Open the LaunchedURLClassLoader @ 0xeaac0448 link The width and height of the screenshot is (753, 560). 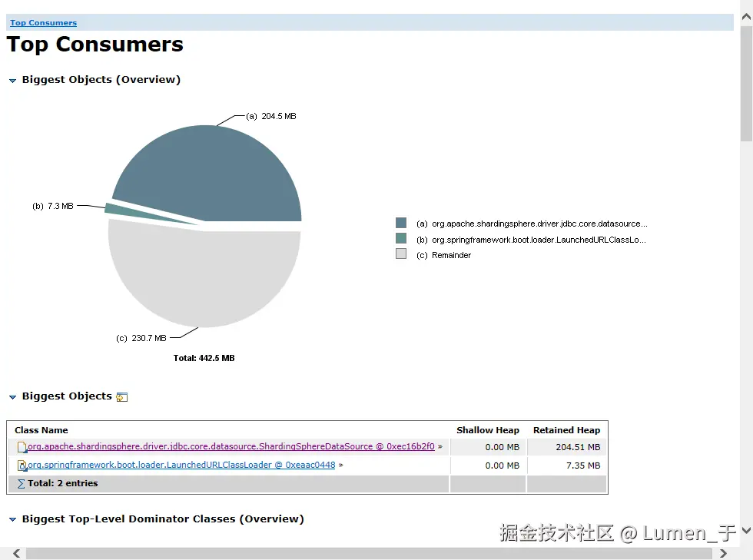click(181, 465)
